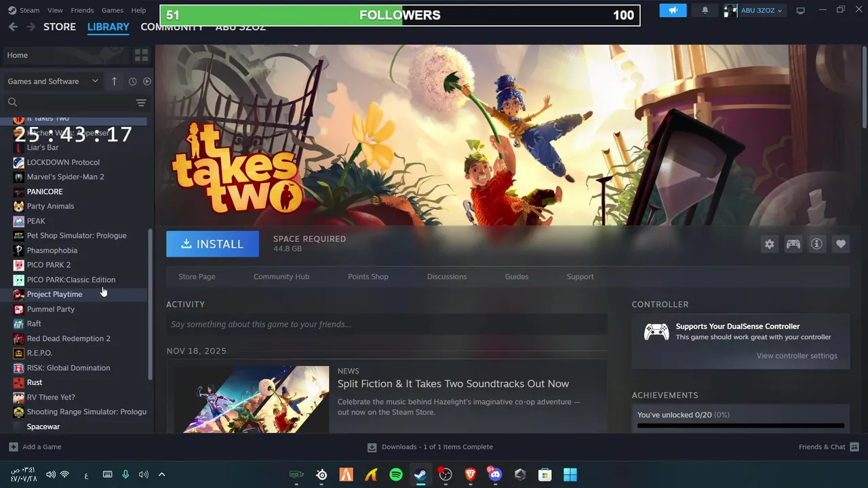The image size is (868, 488).
Task: Open Microsoft Store from taskbar
Action: coord(545,474)
